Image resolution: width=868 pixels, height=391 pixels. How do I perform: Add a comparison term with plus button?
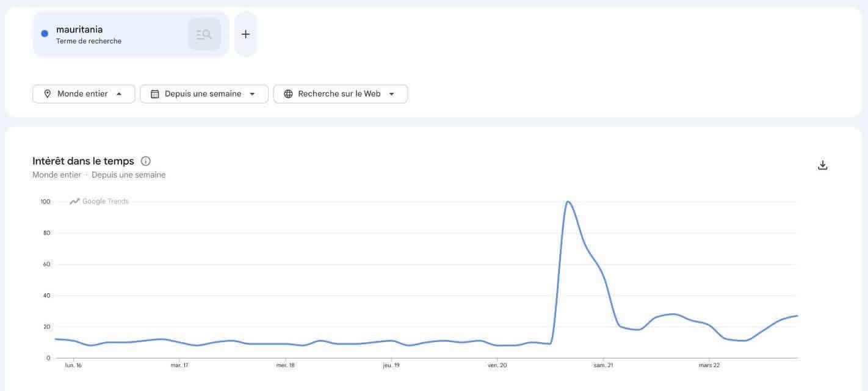[x=245, y=34]
